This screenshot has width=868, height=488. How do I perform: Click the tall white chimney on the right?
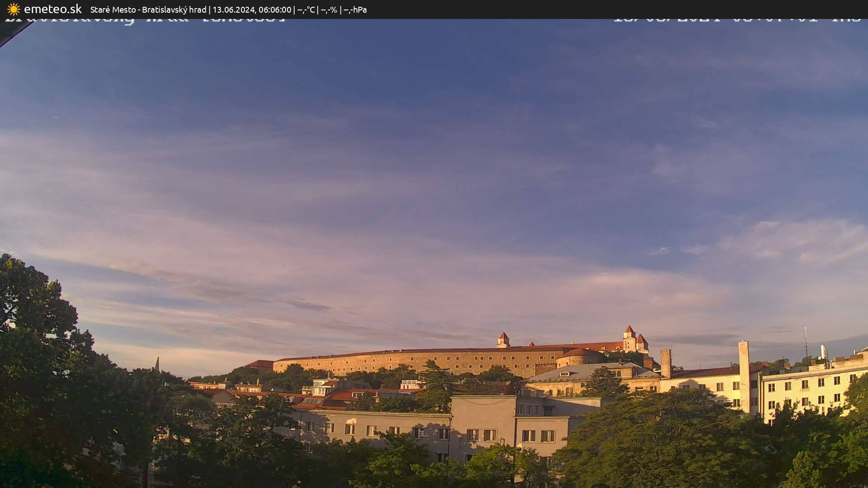point(744,375)
